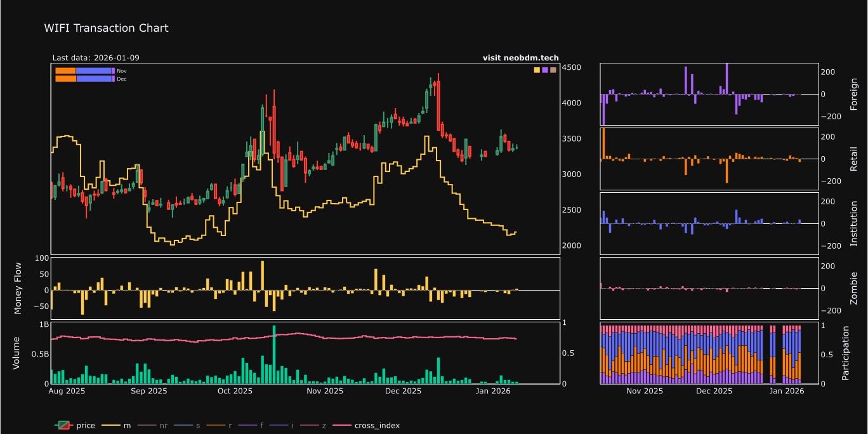Image resolution: width=868 pixels, height=434 pixels.
Task: Click the yellow square in chart corner
Action: pyautogui.click(x=537, y=70)
